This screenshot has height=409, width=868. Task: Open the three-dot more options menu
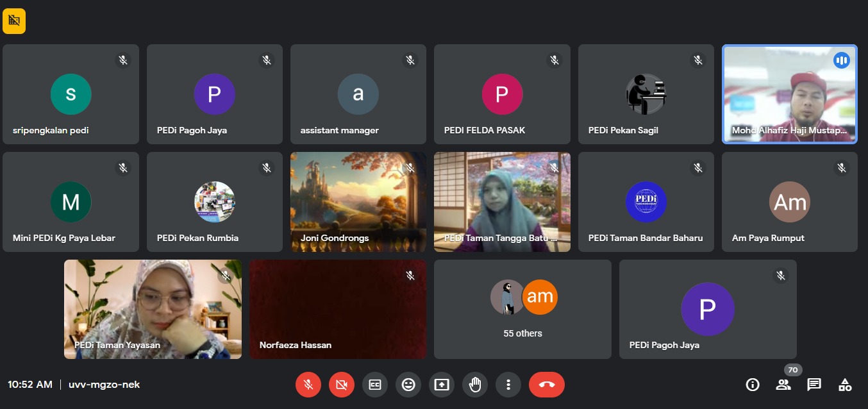point(508,385)
